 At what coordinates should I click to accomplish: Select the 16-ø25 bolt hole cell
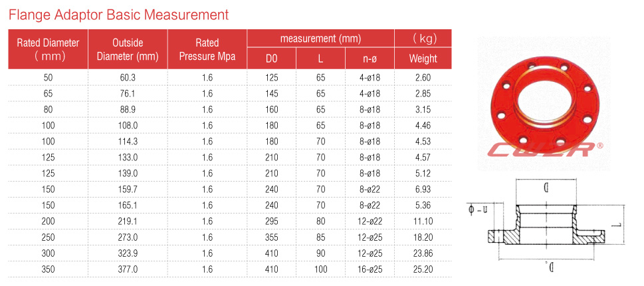(x=370, y=269)
